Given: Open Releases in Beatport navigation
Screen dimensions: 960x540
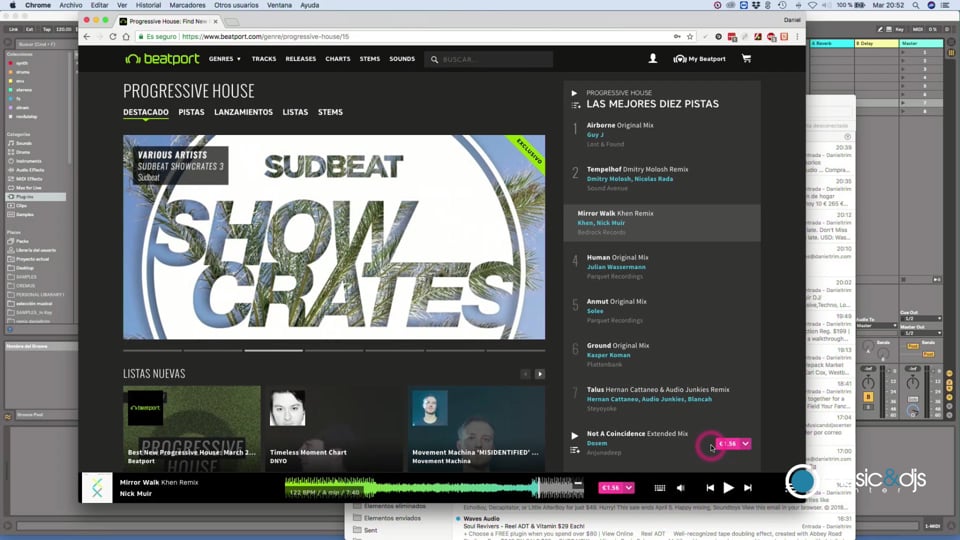Looking at the screenshot, I should pos(301,59).
